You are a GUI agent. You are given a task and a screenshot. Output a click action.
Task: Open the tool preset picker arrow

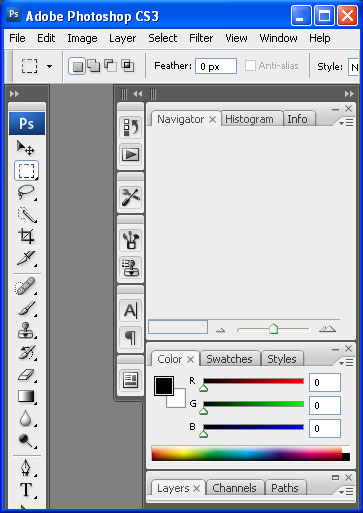coord(50,66)
